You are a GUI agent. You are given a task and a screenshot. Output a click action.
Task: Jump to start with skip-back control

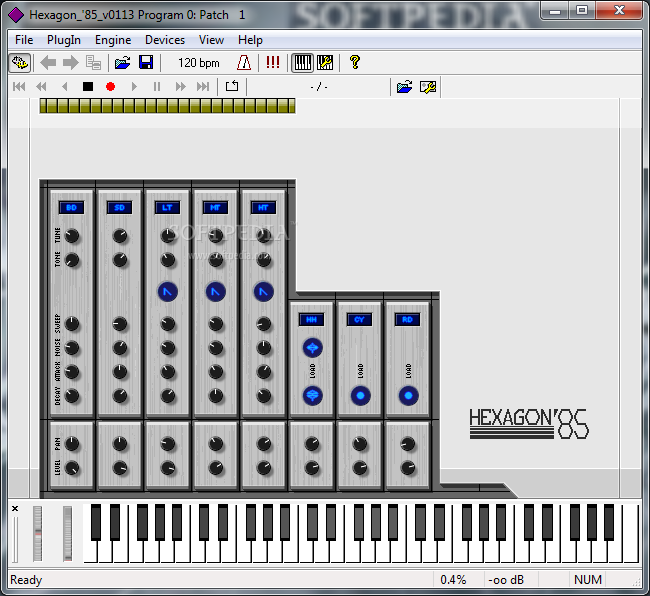click(x=19, y=87)
